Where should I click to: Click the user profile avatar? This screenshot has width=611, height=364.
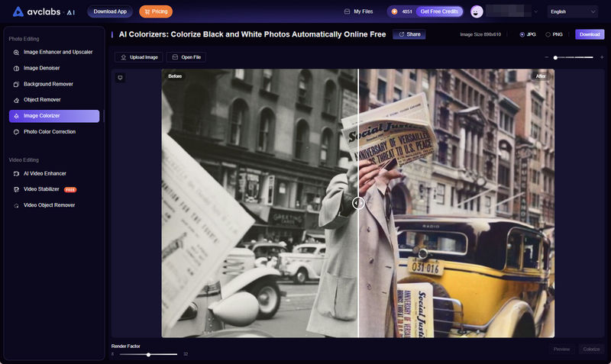(x=477, y=11)
